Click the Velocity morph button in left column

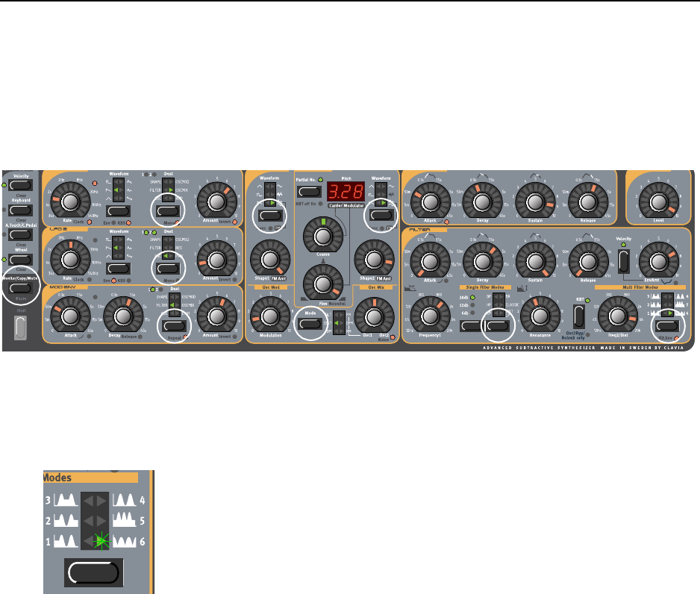[21, 185]
